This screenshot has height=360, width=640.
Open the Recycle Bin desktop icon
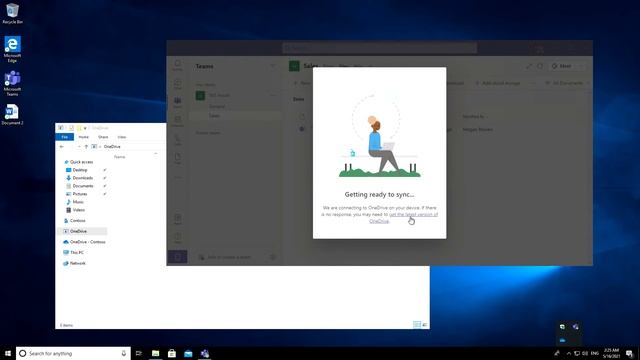[x=12, y=13]
